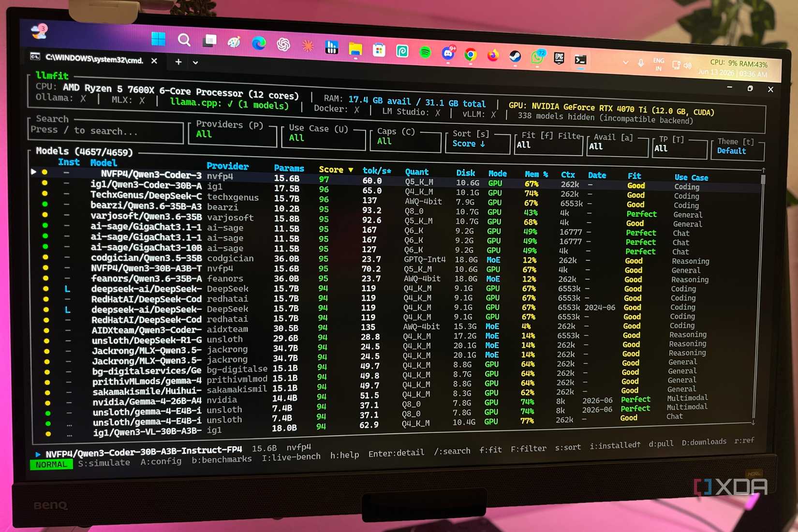Open the taskbar Search icon
Viewport: 798px width, 532px height.
click(184, 40)
